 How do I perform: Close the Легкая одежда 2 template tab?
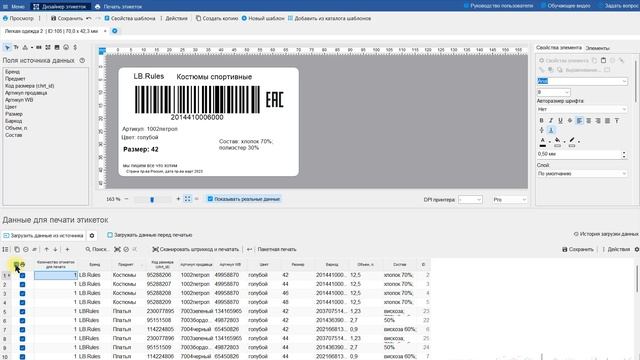pos(105,31)
